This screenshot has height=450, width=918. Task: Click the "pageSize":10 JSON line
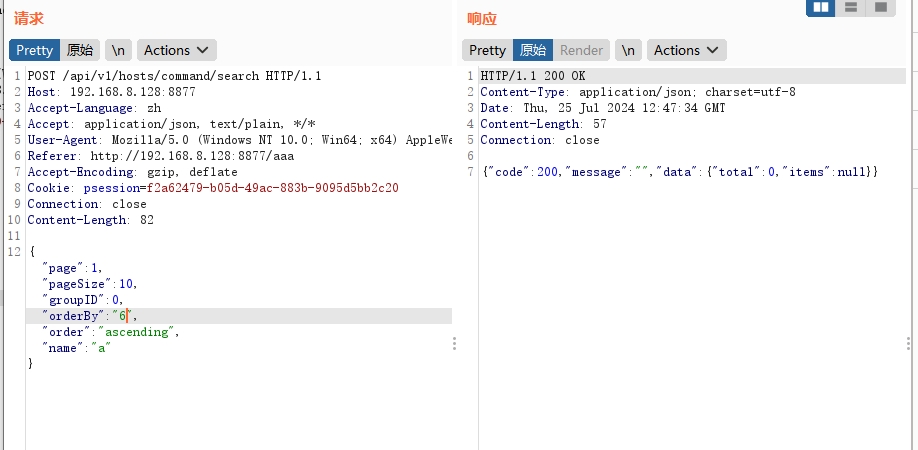pos(90,284)
